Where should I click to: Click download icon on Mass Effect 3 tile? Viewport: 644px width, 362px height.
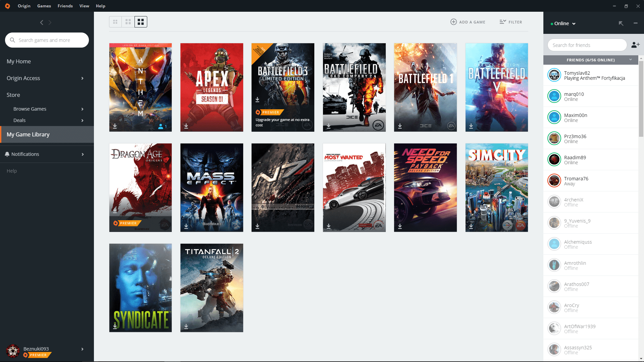click(x=257, y=226)
